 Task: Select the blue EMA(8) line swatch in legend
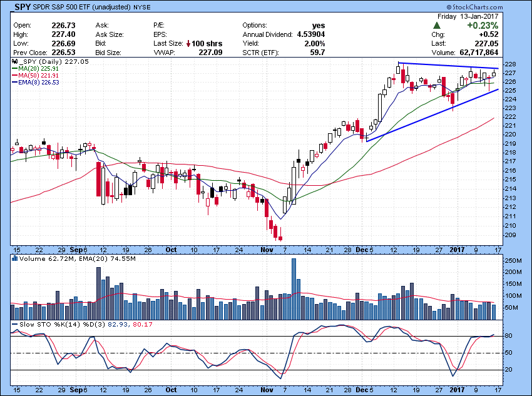coord(14,82)
